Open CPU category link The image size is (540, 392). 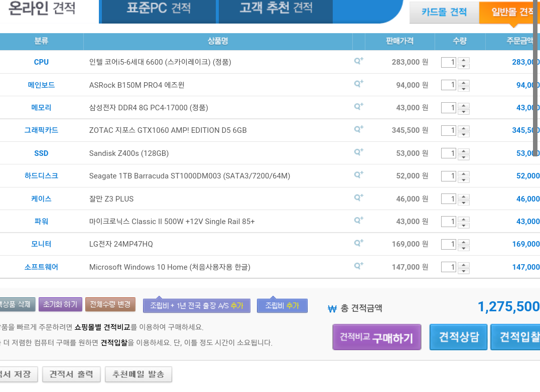click(41, 62)
